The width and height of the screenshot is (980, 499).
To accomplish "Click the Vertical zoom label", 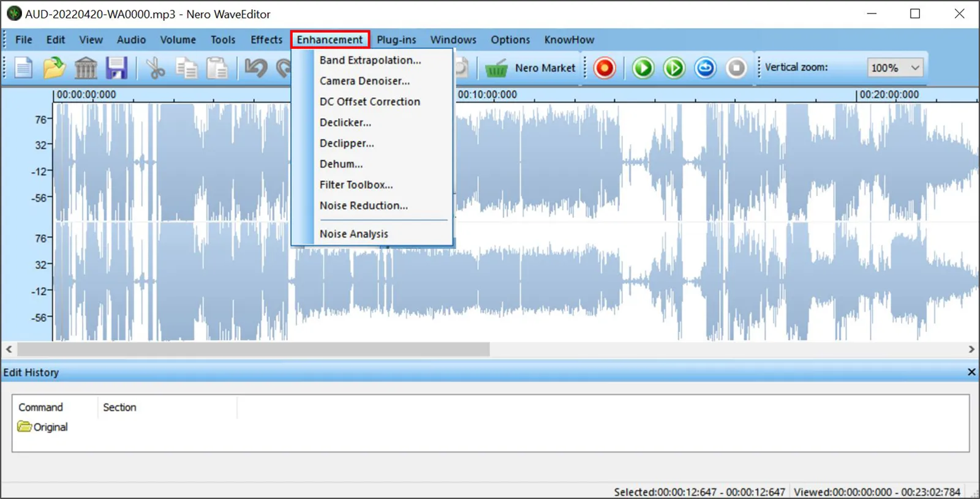I will [x=796, y=67].
